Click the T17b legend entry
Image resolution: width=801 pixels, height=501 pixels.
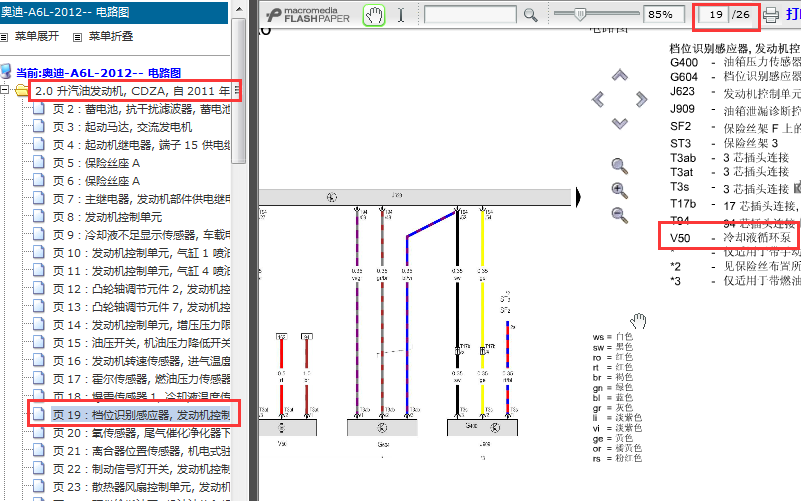(x=735, y=204)
